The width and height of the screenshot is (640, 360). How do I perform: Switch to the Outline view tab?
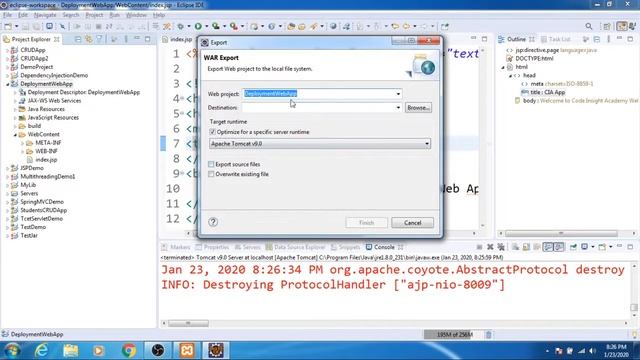[x=516, y=40]
